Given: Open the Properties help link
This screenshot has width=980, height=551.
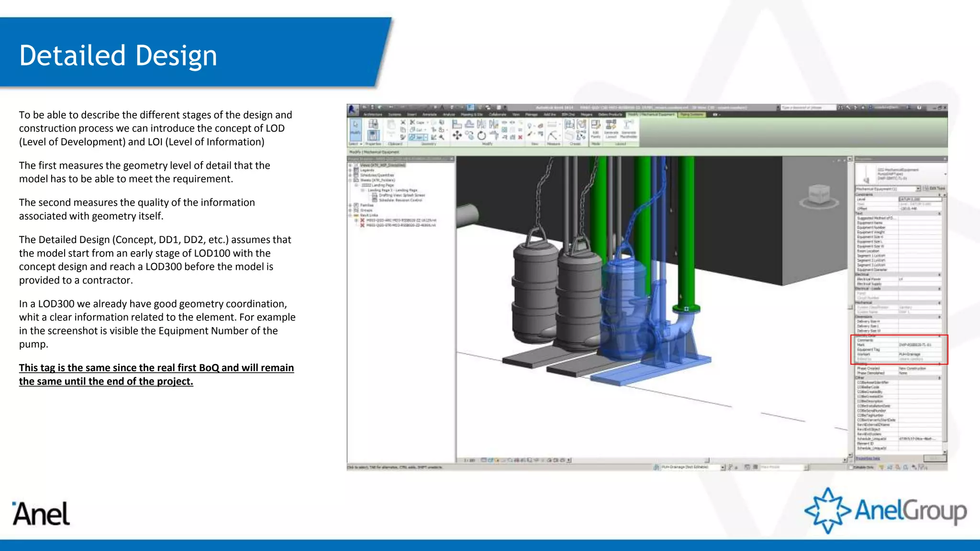Looking at the screenshot, I should (x=868, y=458).
